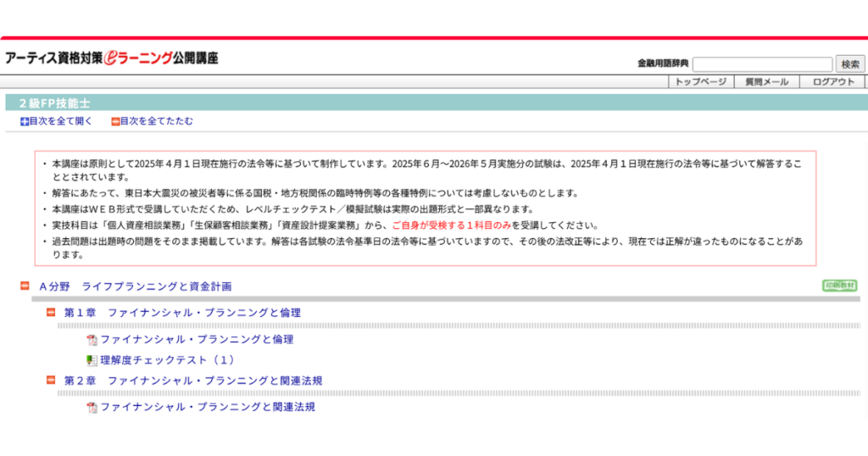The height and width of the screenshot is (456, 868).
Task: Go to トップページ in the top navigation
Action: [700, 82]
